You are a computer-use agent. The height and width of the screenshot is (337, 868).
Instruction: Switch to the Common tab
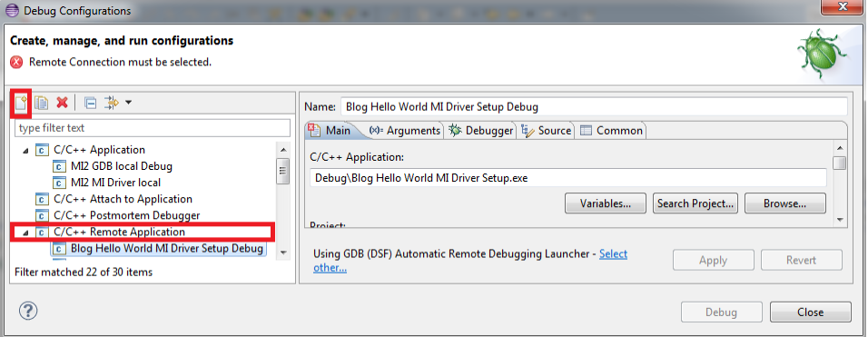[612, 131]
